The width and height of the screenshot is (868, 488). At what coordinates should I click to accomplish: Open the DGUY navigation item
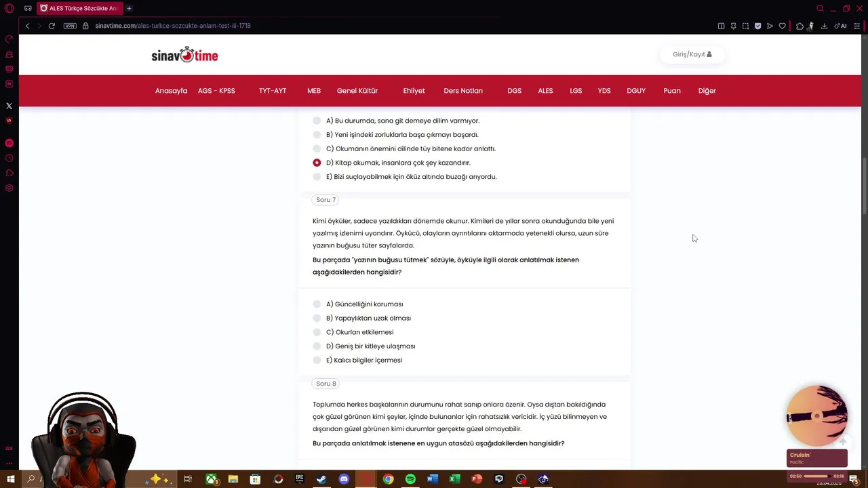point(636,91)
